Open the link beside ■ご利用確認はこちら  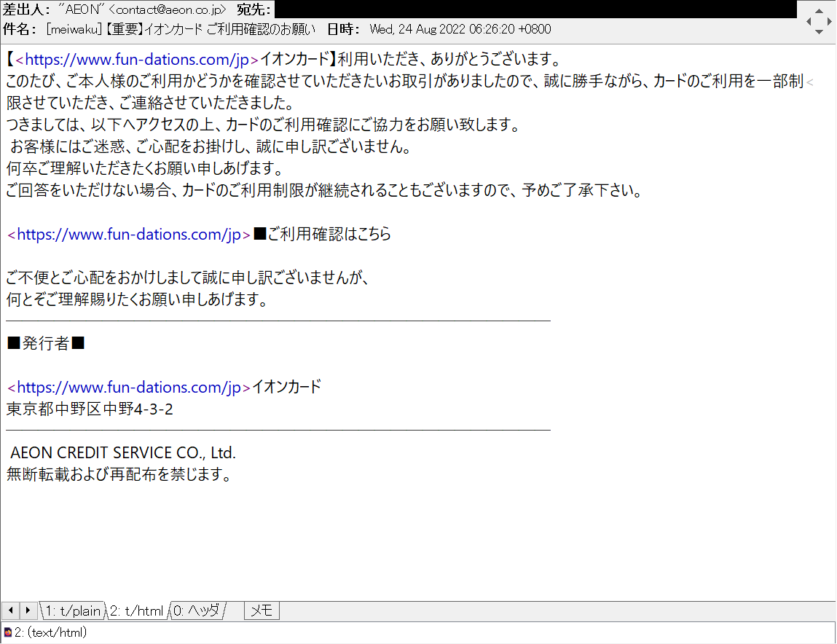(129, 235)
